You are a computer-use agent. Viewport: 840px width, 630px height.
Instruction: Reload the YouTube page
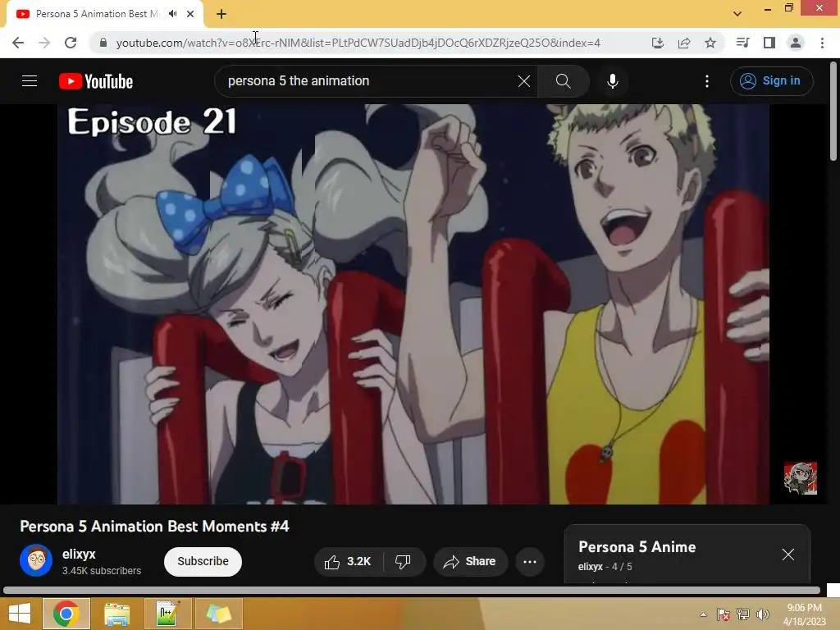(71, 43)
